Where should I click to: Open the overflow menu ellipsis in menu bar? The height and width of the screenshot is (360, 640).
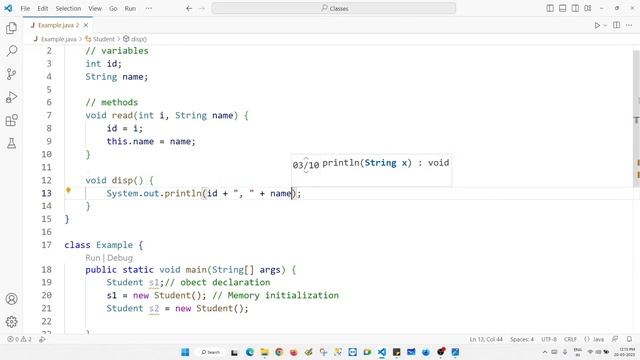click(x=149, y=8)
